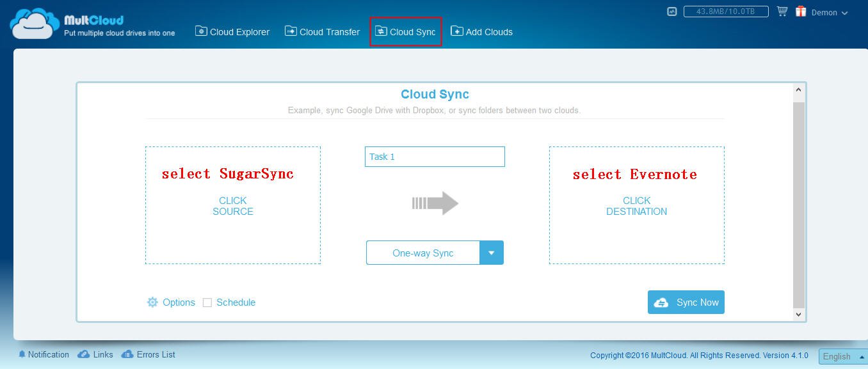Open the Add Clouds tab

(x=481, y=31)
